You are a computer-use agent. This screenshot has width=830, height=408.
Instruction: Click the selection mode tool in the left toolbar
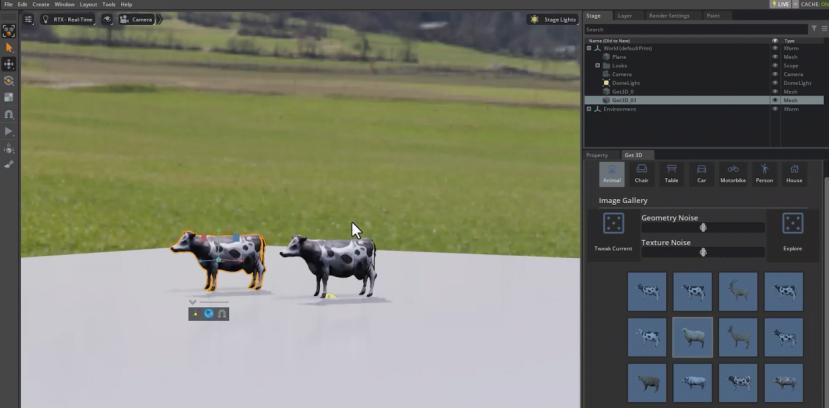click(8, 31)
